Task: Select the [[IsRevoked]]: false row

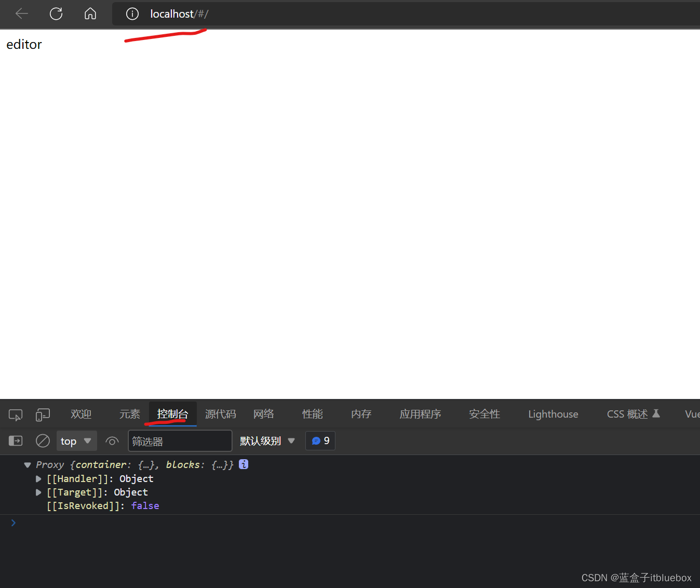Action: click(x=103, y=506)
